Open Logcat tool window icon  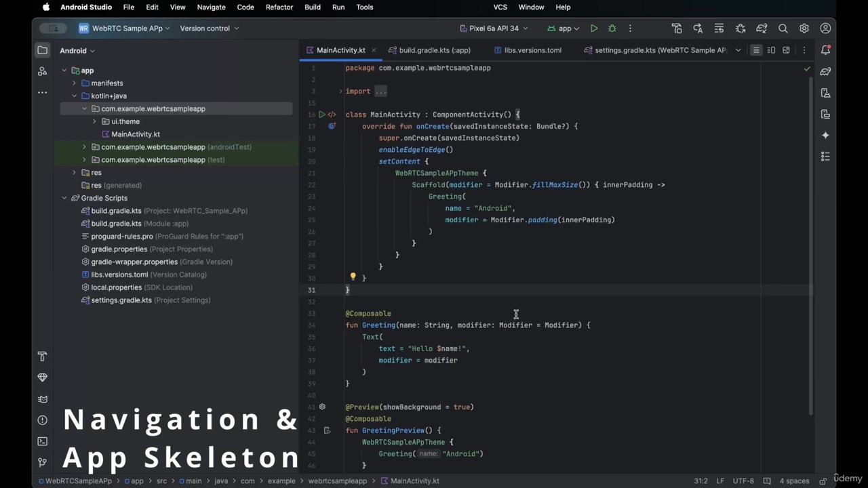click(x=42, y=399)
